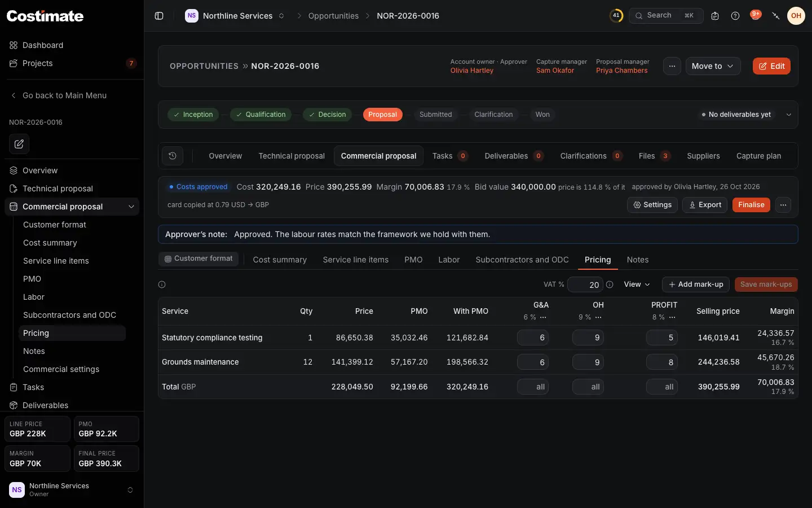812x508 pixels.
Task: Open the View dropdown
Action: [637, 284]
